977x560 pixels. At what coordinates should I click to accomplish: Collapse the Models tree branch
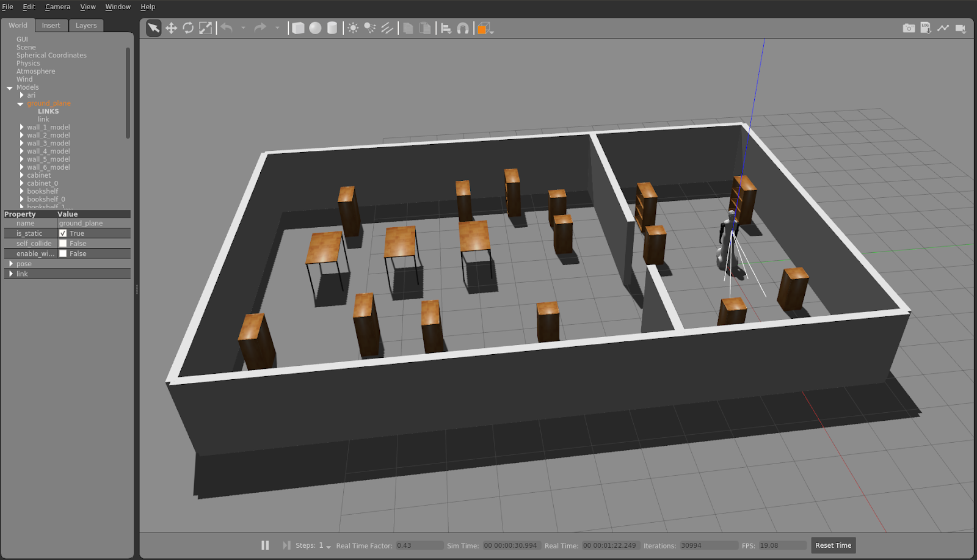click(9, 87)
